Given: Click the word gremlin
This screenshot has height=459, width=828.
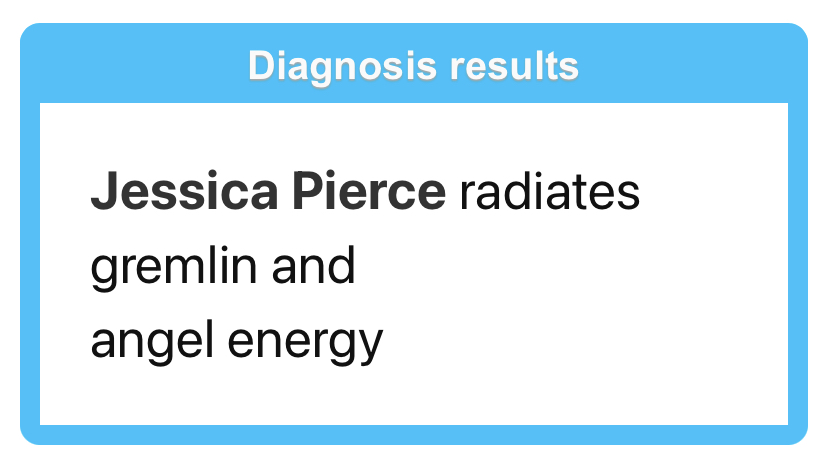Looking at the screenshot, I should [174, 268].
